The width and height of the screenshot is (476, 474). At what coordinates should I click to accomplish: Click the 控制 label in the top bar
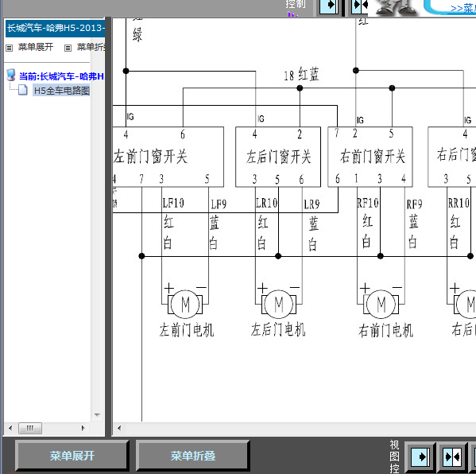pos(296,4)
